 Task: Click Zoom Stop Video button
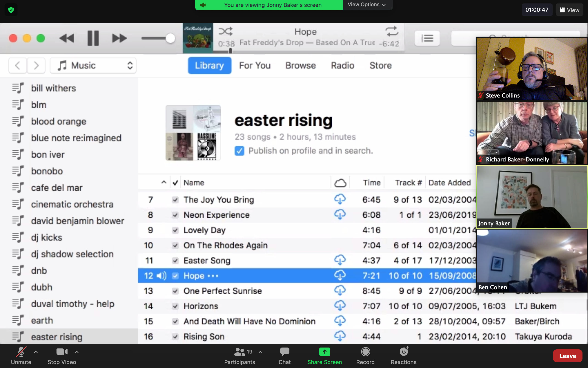62,356
